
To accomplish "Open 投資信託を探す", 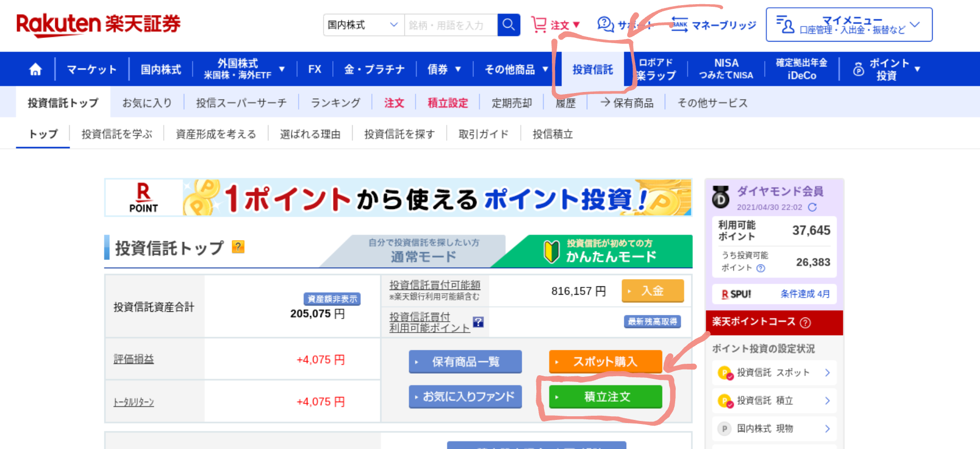I will tap(399, 134).
